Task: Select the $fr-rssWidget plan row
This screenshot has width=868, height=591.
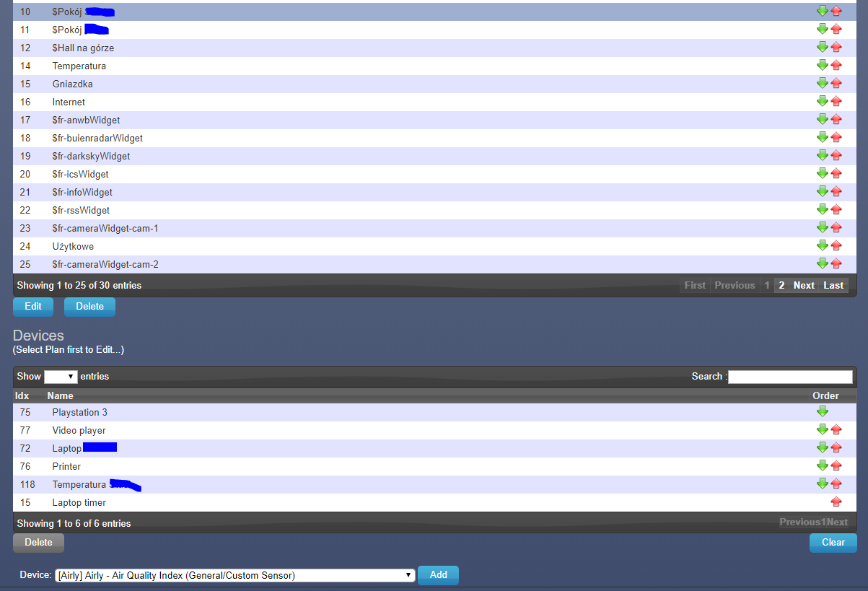Action: tap(434, 210)
